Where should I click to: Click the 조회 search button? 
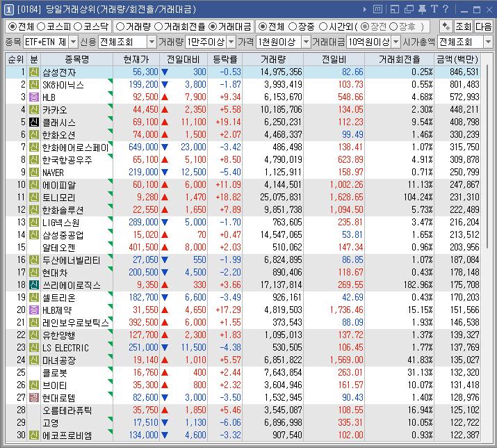click(464, 26)
